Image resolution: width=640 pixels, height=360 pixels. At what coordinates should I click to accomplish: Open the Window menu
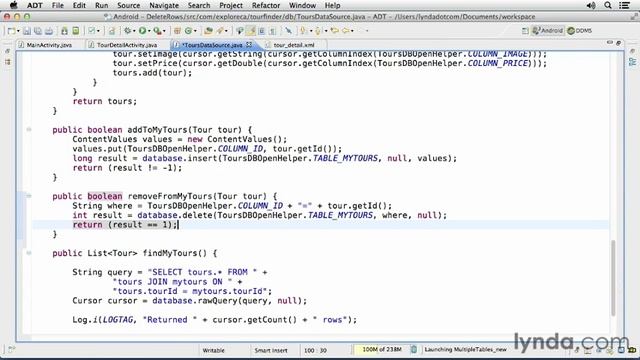pos(302,5)
